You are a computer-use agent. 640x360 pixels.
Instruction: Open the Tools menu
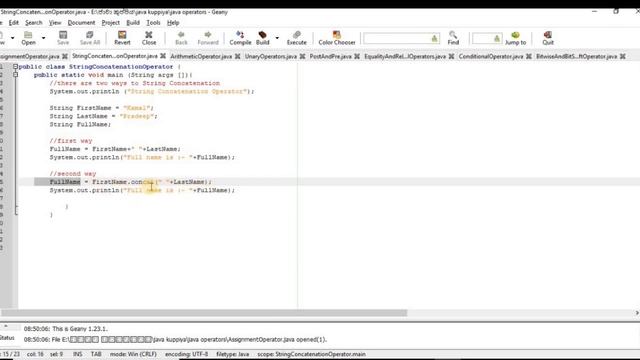[x=153, y=22]
